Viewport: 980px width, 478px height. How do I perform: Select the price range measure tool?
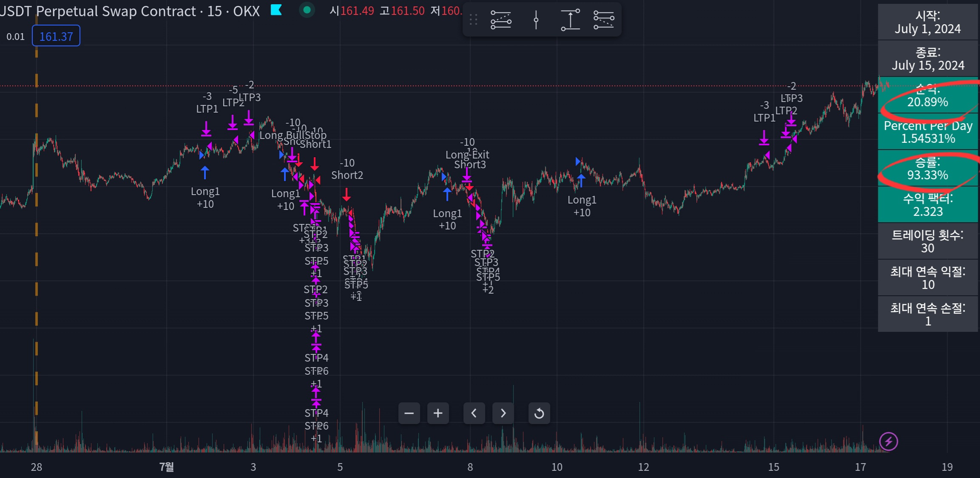pyautogui.click(x=570, y=20)
